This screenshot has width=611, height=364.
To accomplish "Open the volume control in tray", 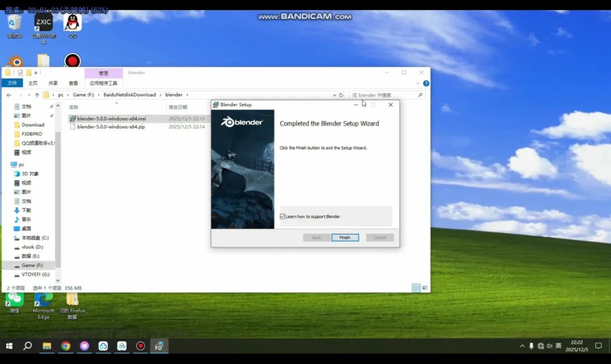I will 549,346.
